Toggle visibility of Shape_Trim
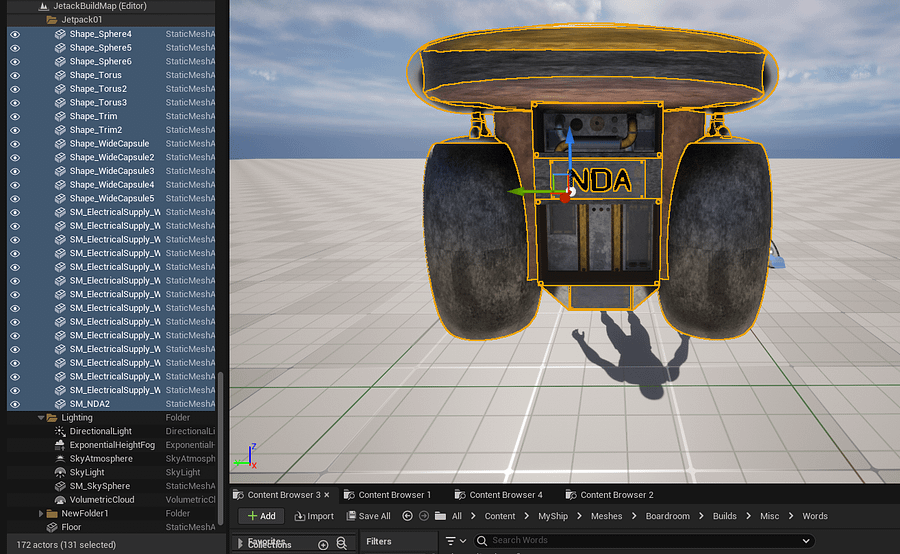 [15, 116]
